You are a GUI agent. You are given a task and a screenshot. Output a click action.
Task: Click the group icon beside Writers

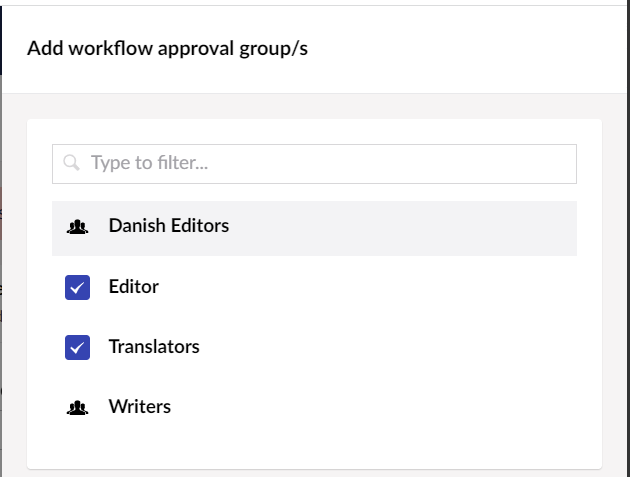[x=77, y=408]
